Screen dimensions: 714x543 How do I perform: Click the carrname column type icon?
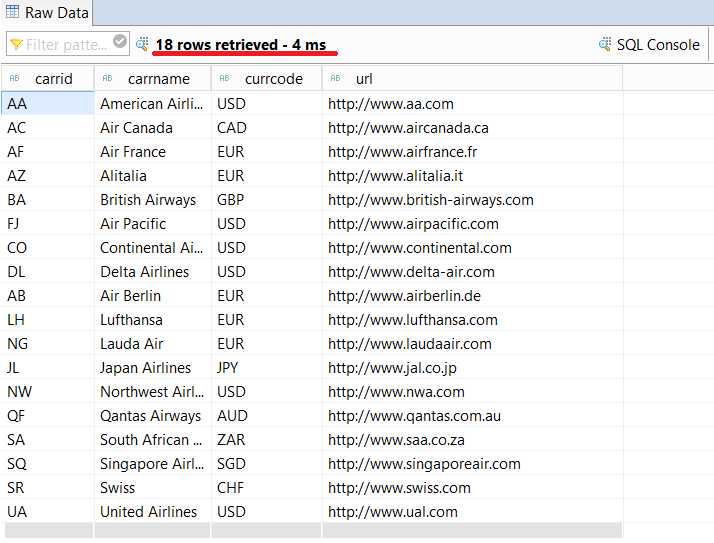[107, 78]
